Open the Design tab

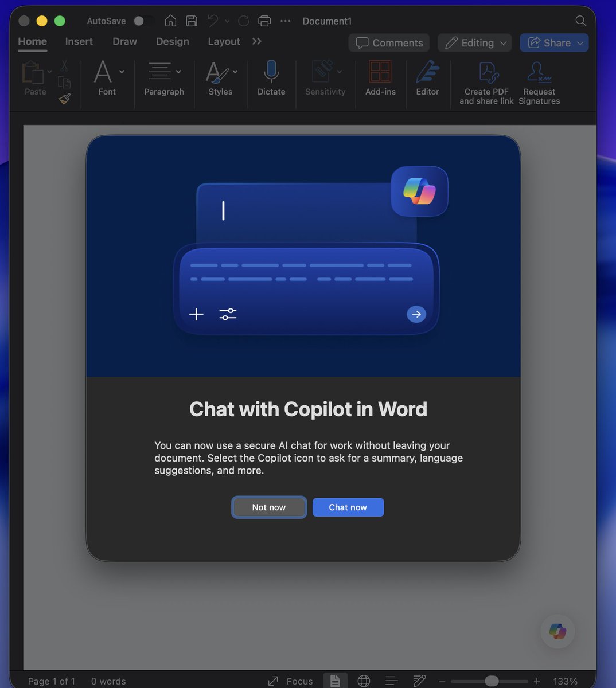coord(173,42)
